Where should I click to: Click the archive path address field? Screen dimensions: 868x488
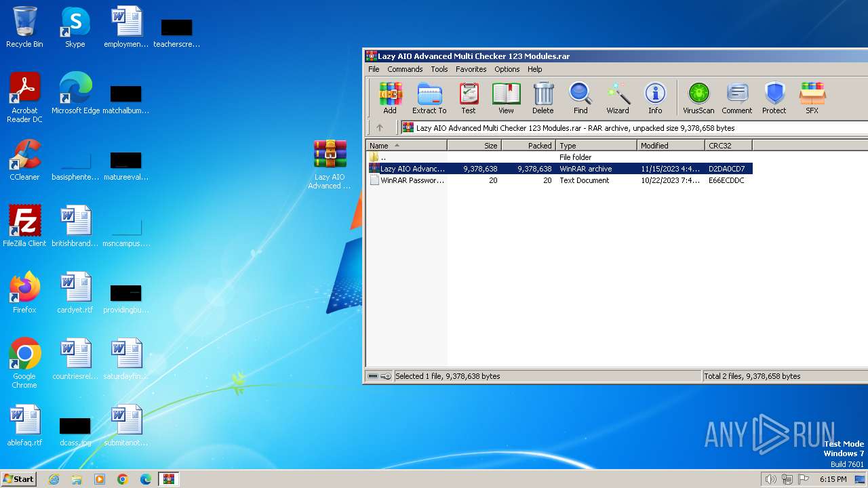(x=634, y=127)
